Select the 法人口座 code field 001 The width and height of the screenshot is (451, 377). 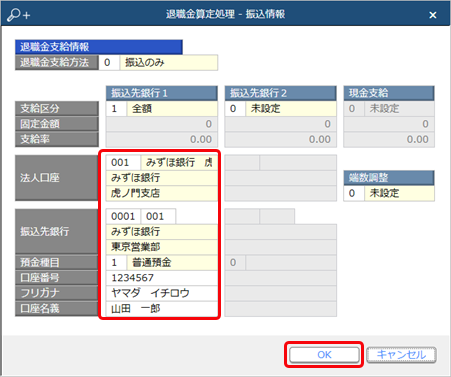(123, 163)
